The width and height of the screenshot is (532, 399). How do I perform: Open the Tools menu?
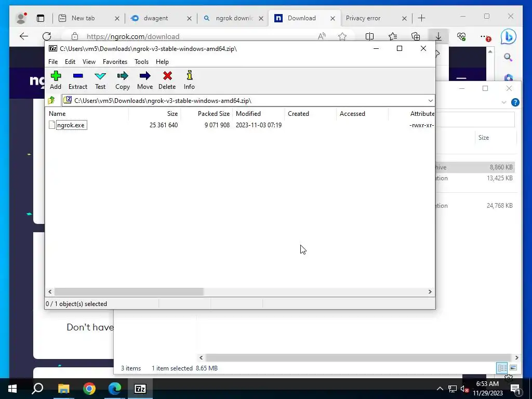[x=141, y=62]
